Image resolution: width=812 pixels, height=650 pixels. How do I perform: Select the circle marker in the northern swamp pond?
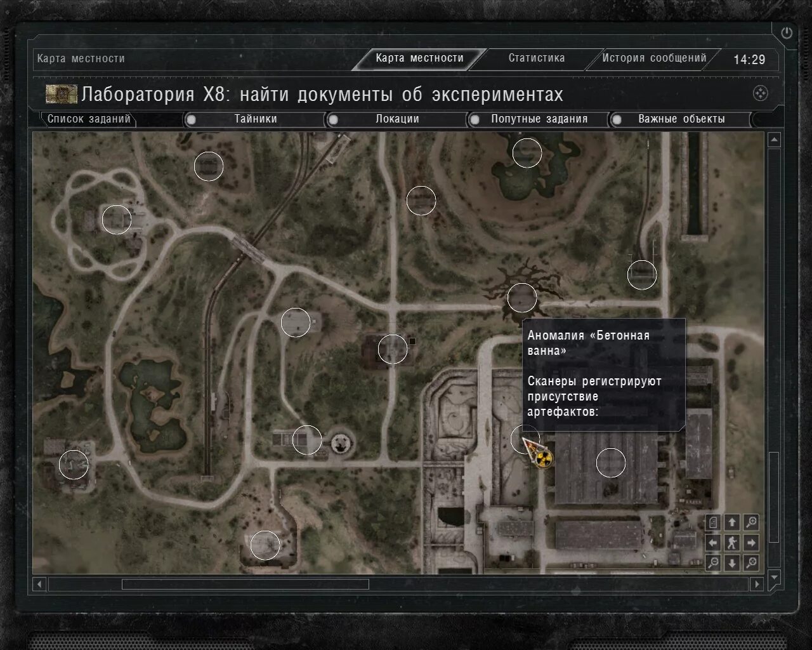pyautogui.click(x=527, y=152)
